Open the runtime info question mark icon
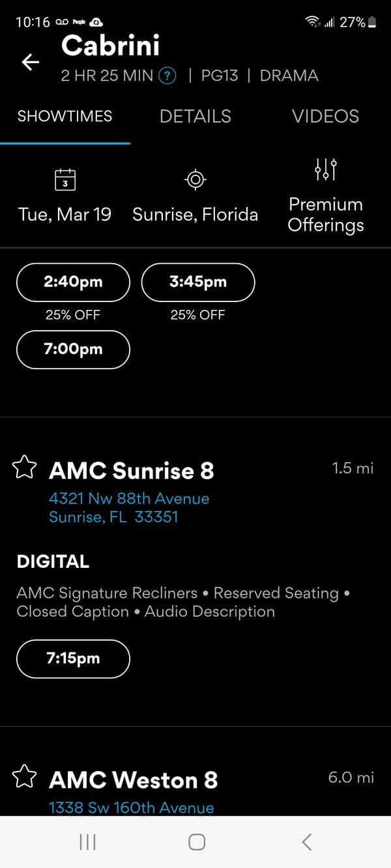391x868 pixels. click(x=167, y=76)
